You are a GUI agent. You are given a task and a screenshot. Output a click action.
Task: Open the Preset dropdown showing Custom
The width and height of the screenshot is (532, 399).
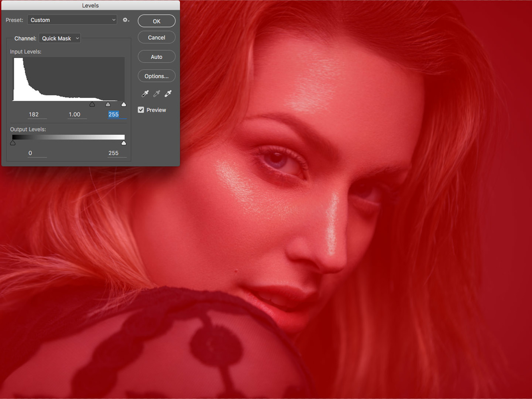tap(72, 20)
